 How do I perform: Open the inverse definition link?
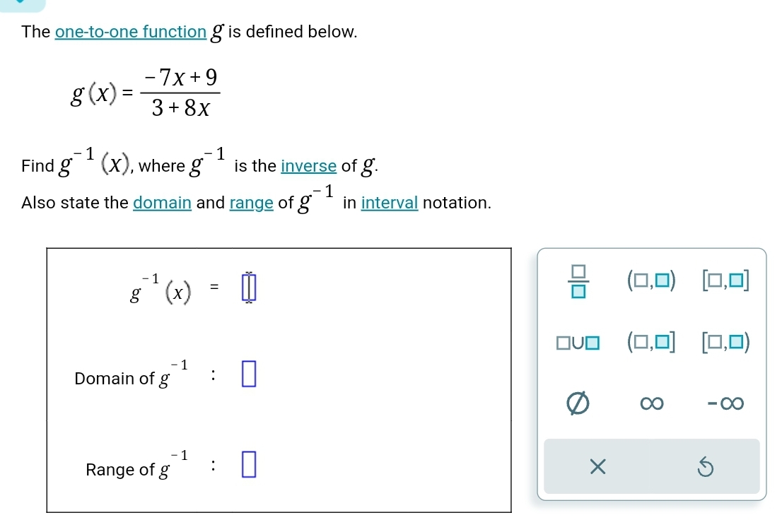(308, 167)
